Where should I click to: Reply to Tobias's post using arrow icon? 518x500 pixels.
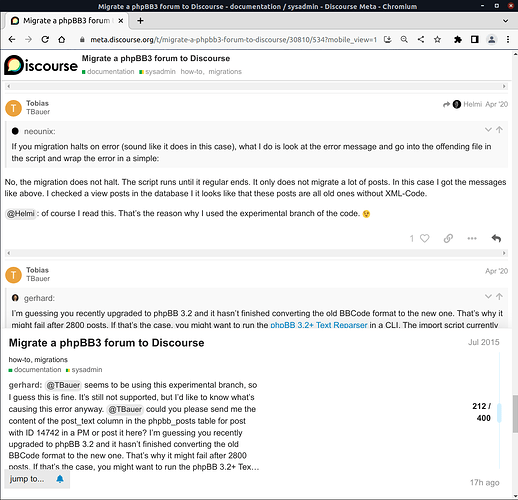[x=496, y=238]
